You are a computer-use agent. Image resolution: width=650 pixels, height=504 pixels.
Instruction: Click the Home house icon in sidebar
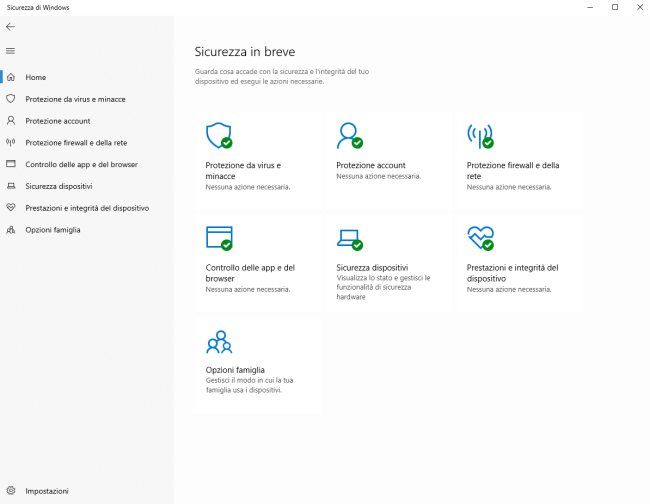click(x=11, y=77)
